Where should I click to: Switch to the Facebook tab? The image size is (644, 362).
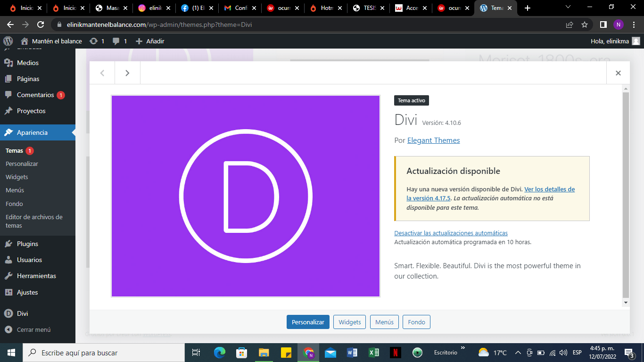[x=197, y=8]
